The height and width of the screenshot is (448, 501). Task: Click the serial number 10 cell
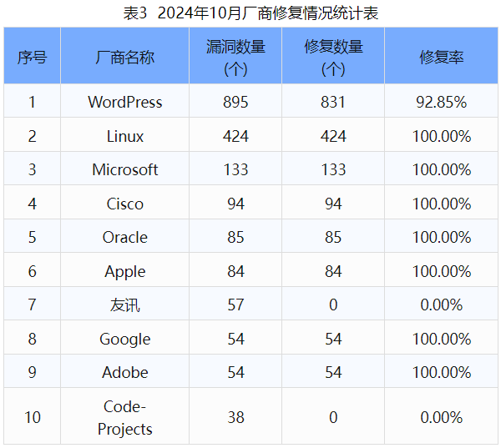coord(33,417)
